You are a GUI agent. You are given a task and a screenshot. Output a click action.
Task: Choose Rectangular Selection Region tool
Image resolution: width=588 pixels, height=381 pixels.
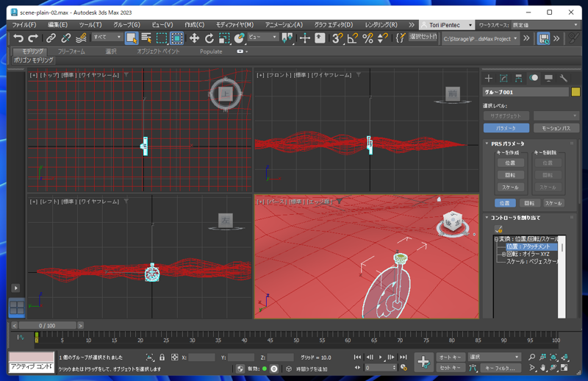pos(162,38)
